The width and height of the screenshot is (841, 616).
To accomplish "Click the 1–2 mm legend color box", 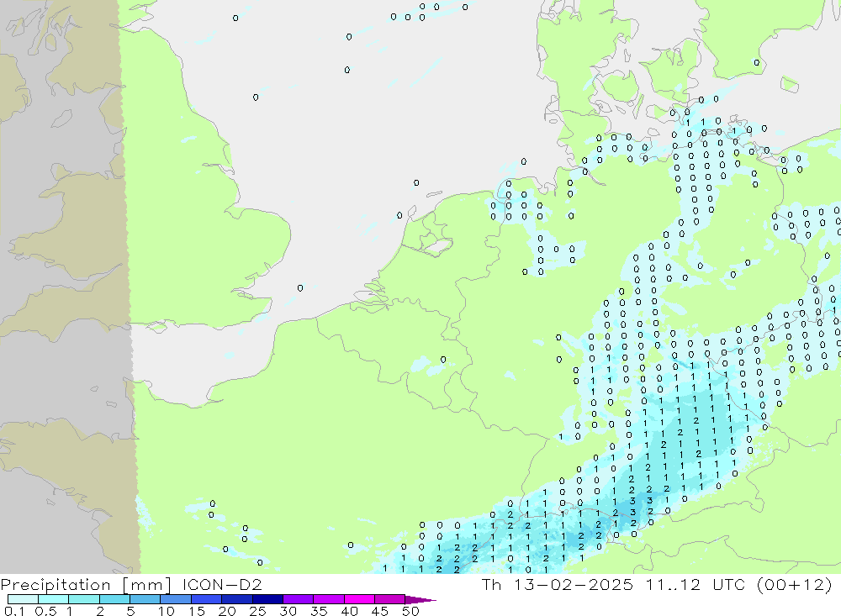I will pos(84,599).
